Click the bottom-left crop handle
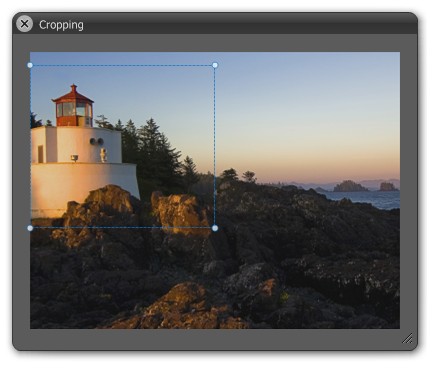The height and width of the screenshot is (375, 436). (30, 228)
